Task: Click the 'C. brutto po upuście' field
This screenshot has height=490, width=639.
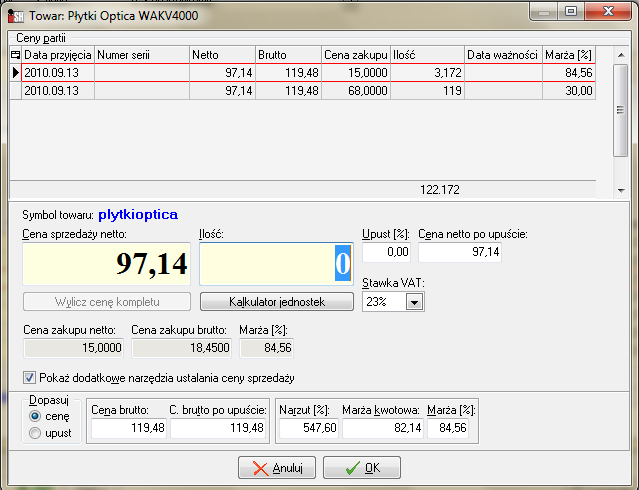Action: coord(218,428)
